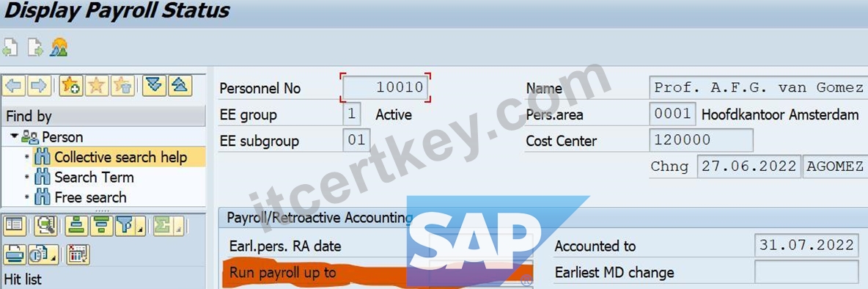Click the binoculars icon beside Free search
The image size is (868, 289).
tap(43, 197)
